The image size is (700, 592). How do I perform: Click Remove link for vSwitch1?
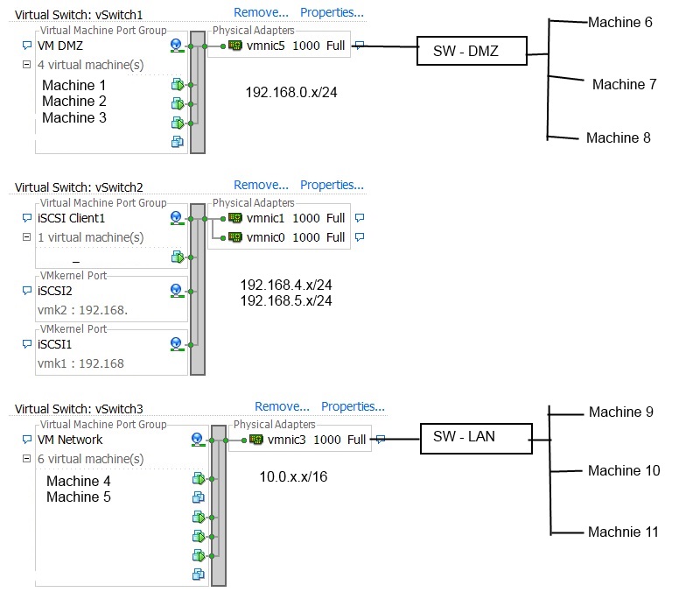click(261, 11)
